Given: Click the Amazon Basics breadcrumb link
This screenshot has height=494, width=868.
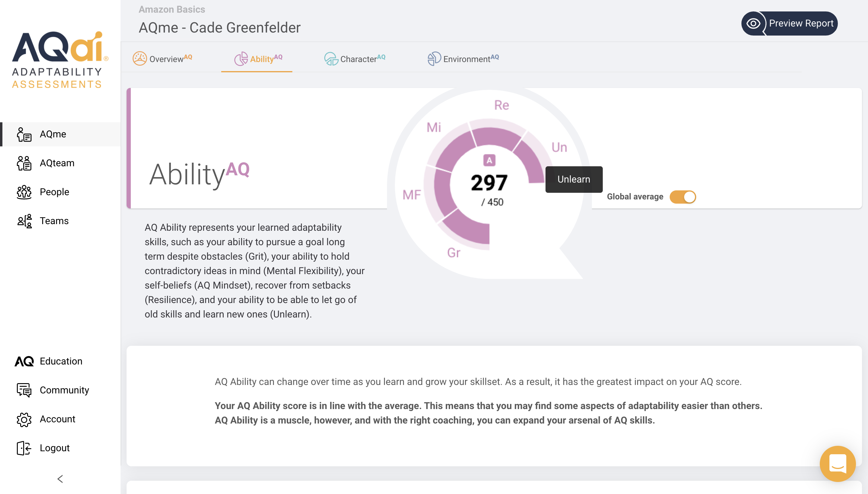Looking at the screenshot, I should click(x=171, y=10).
